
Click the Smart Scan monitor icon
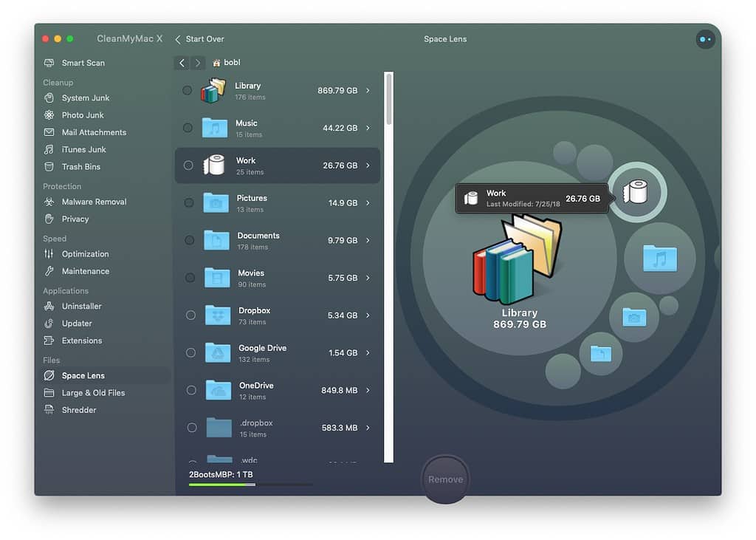pyautogui.click(x=49, y=63)
